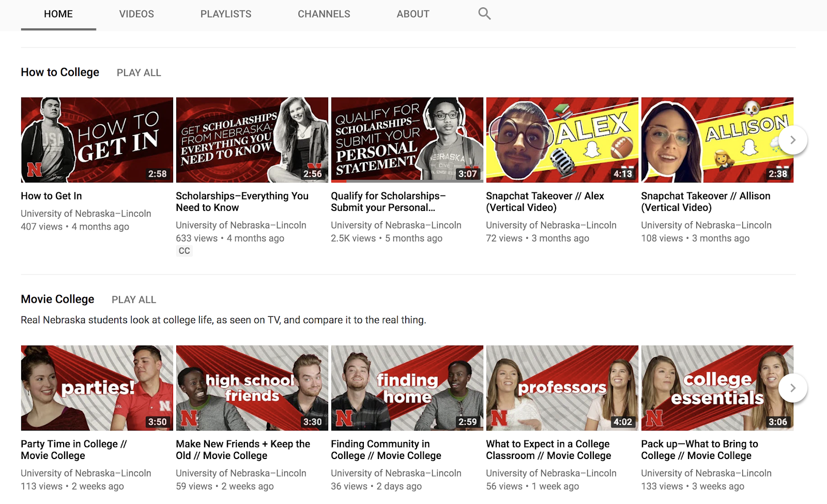This screenshot has width=827, height=504.
Task: Open the parties! video thumbnail
Action: point(97,388)
